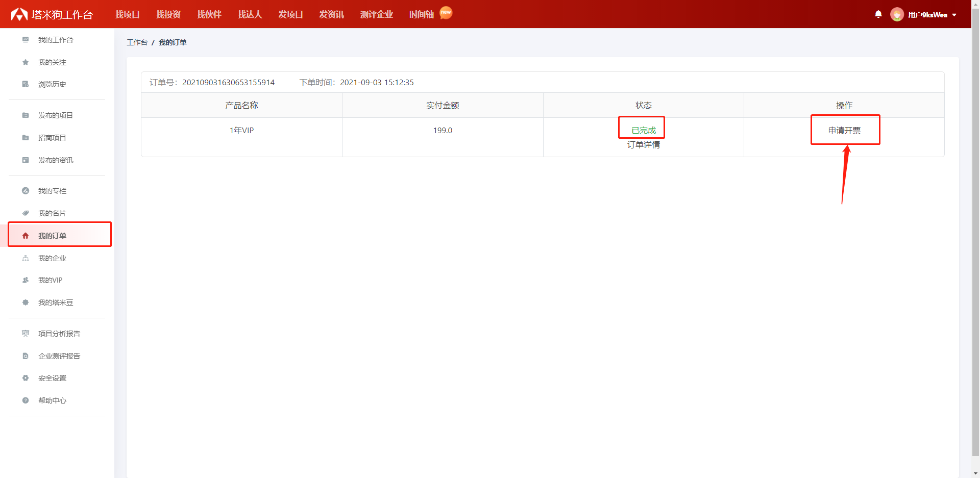Screen dimensions: 980x478
Task: Click the card icon beside 我的名片
Action: [26, 213]
